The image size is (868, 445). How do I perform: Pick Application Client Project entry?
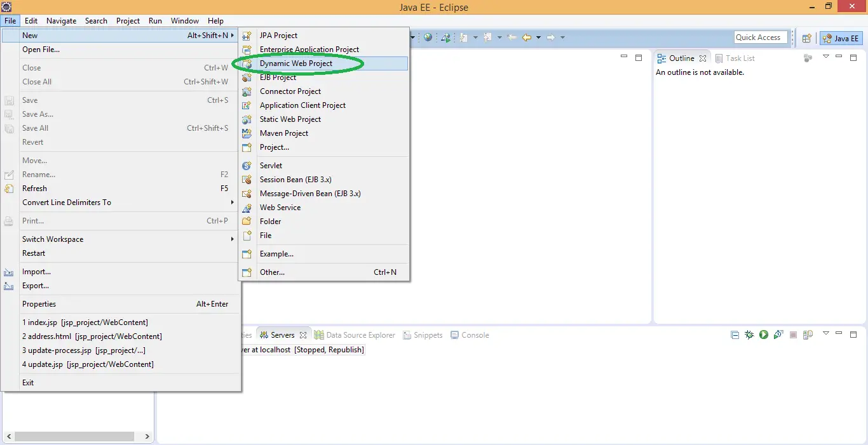pyautogui.click(x=324, y=105)
